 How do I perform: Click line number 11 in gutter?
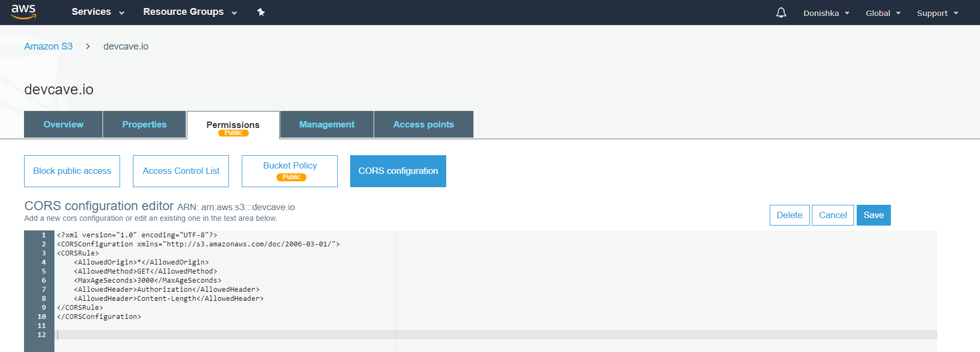click(42, 326)
